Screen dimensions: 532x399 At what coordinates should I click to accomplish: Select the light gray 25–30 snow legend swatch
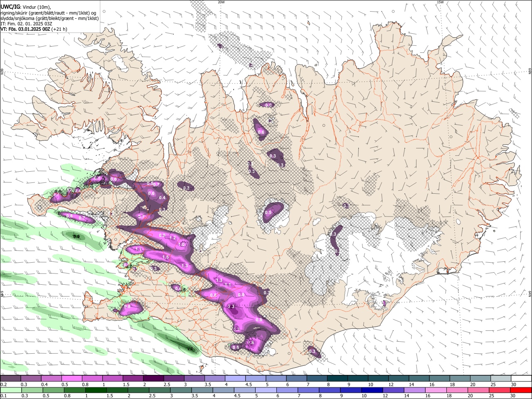(501, 378)
